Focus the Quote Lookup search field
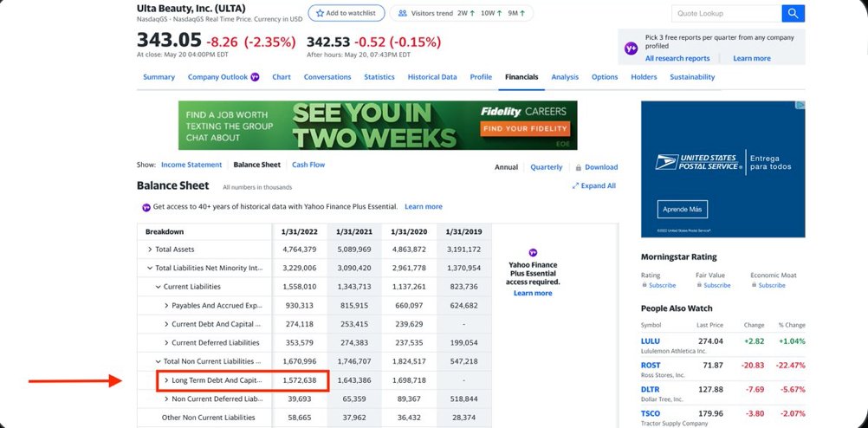Image resolution: width=868 pixels, height=428 pixels. (x=726, y=13)
